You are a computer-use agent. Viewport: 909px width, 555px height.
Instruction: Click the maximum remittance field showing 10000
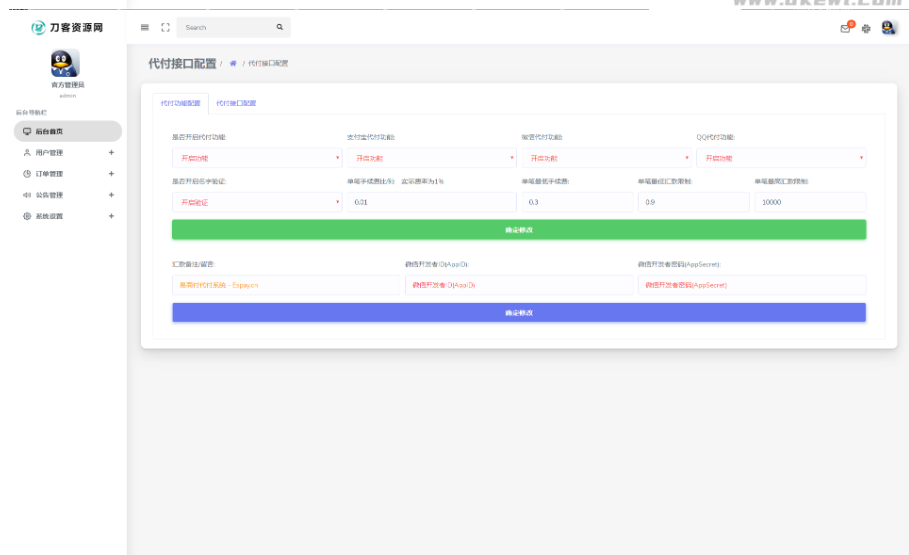810,202
